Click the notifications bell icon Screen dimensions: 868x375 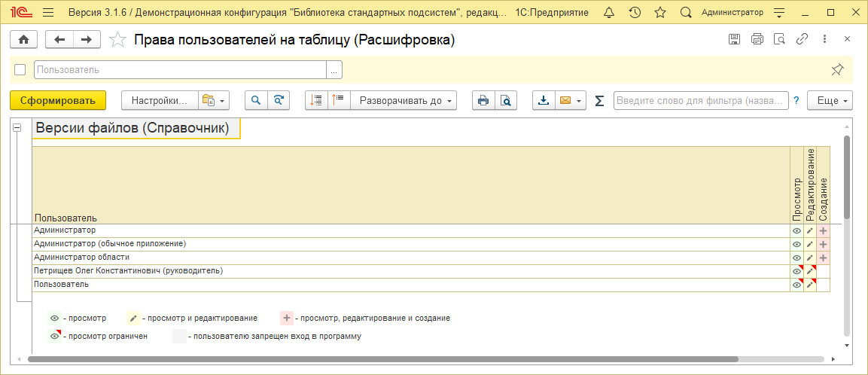click(610, 12)
